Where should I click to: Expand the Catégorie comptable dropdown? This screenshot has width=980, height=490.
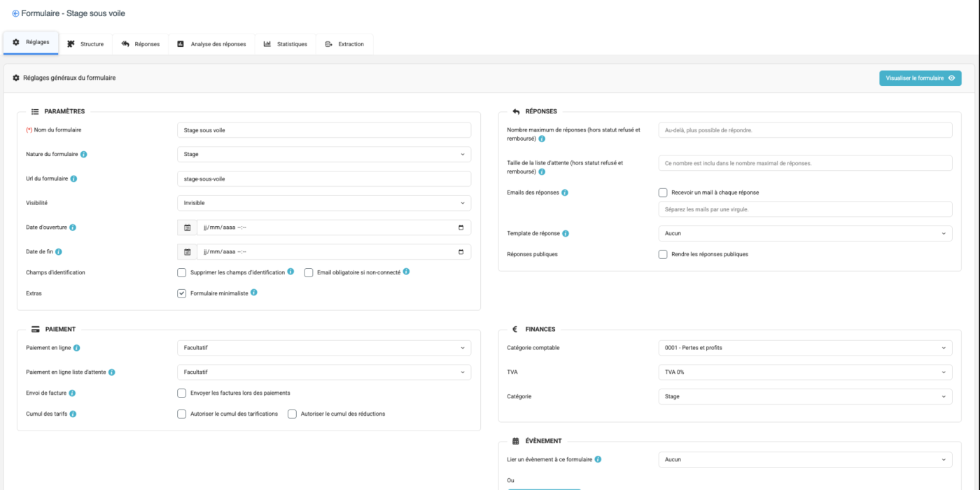tap(805, 348)
